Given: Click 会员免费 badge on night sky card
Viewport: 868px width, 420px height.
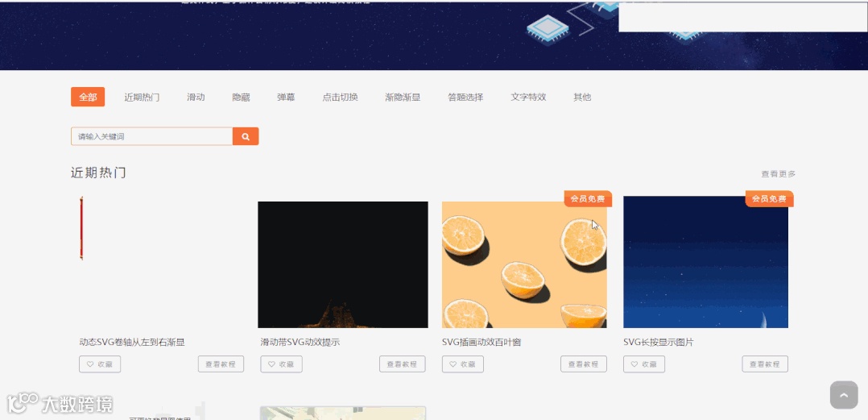Looking at the screenshot, I should point(770,198).
